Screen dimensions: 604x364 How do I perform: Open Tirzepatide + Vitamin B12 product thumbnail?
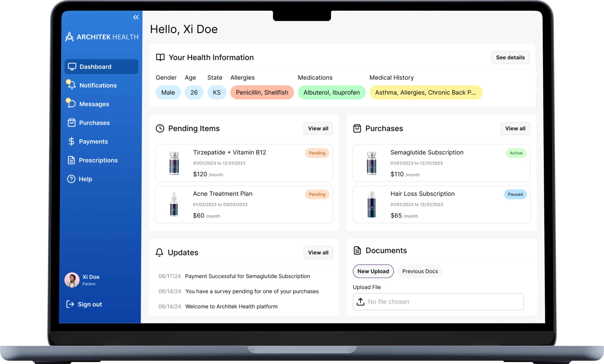point(174,163)
